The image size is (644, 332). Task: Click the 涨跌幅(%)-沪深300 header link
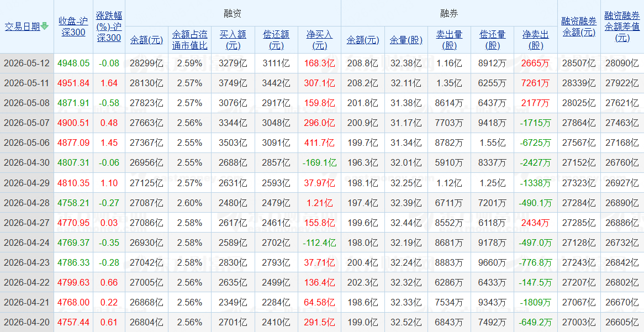109,27
